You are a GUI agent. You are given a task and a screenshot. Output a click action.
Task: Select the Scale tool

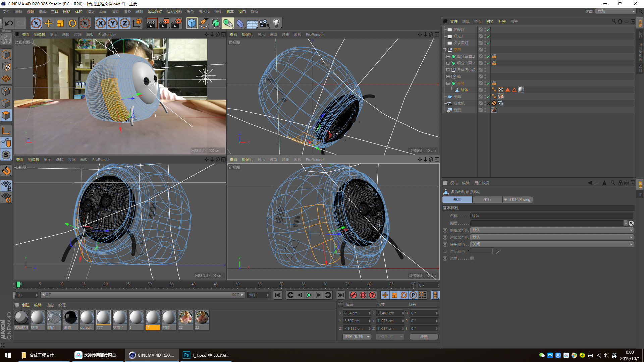pos(60,23)
